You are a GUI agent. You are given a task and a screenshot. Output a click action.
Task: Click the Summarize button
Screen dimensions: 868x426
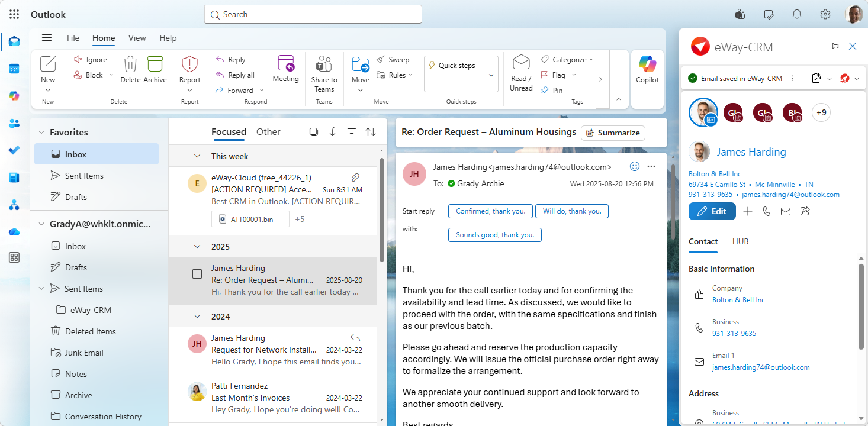coord(613,133)
